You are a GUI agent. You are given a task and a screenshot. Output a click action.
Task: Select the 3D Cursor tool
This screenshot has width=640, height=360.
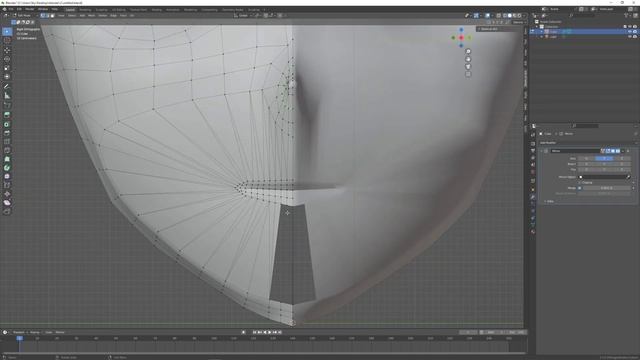point(7,41)
